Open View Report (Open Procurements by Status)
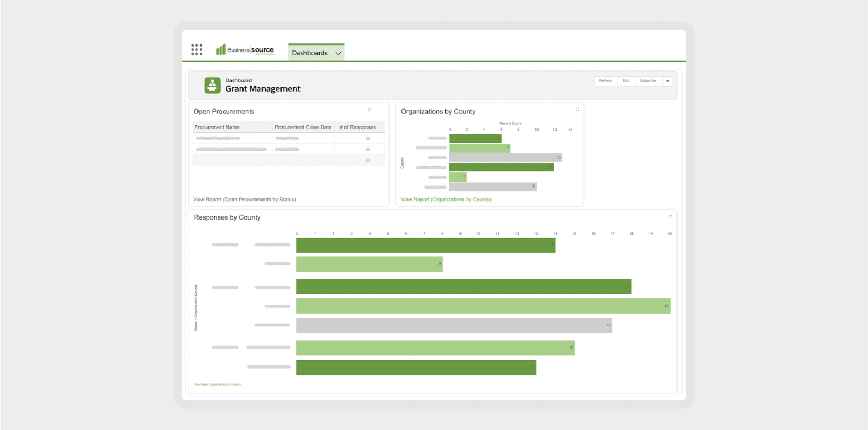This screenshot has height=430, width=868. (245, 200)
